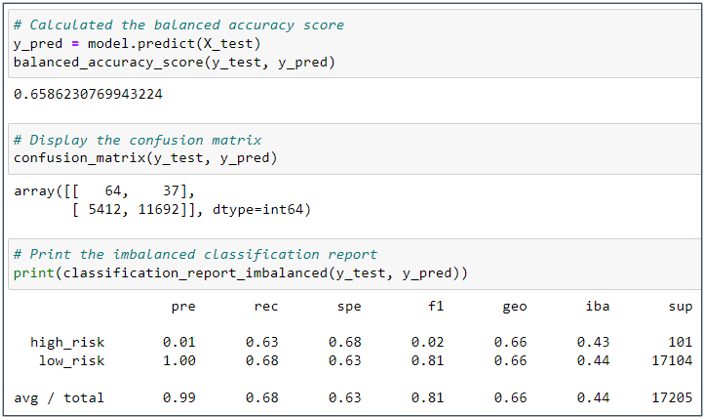This screenshot has height=419, width=704.
Task: Click the "pre" column header
Action: point(183,307)
